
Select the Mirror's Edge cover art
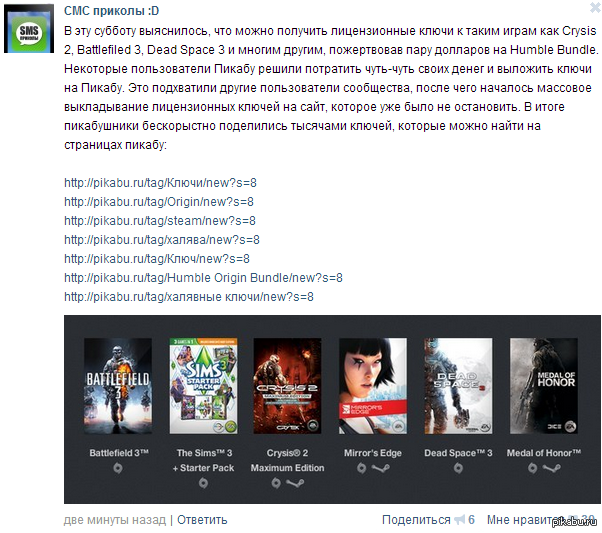point(373,386)
